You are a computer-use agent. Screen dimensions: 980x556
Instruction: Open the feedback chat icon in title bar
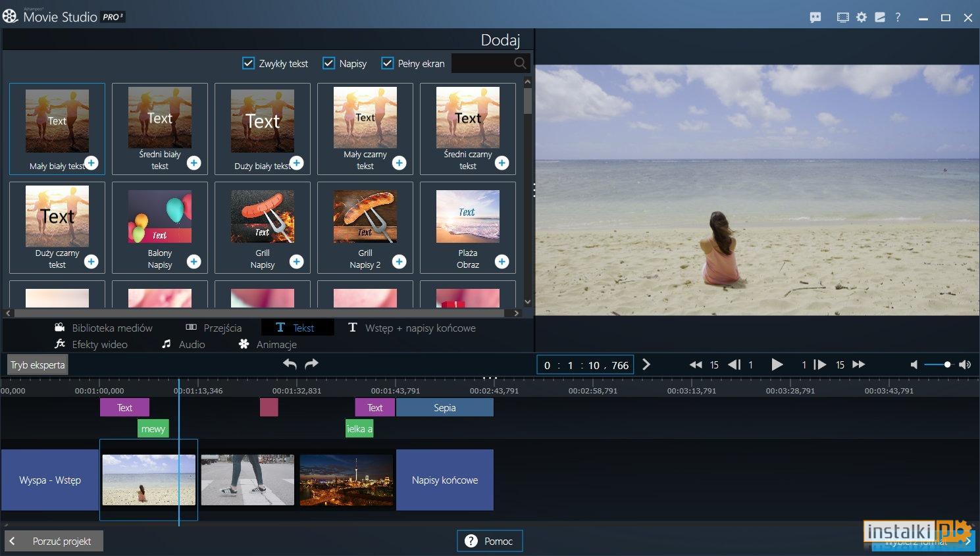[815, 18]
